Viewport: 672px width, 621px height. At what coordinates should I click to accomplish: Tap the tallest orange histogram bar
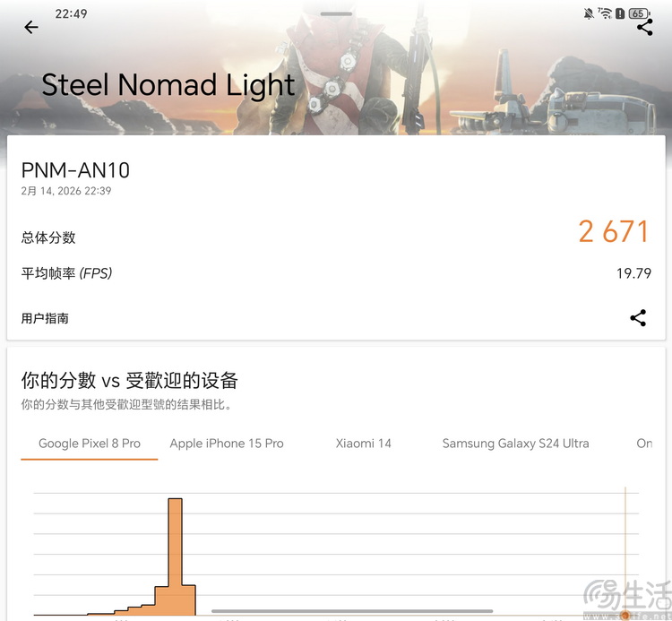176,556
